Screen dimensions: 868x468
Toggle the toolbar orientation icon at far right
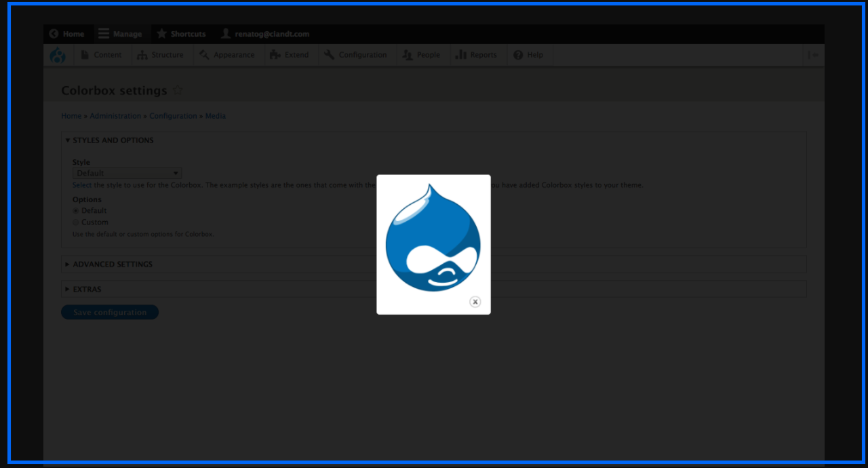coord(812,55)
